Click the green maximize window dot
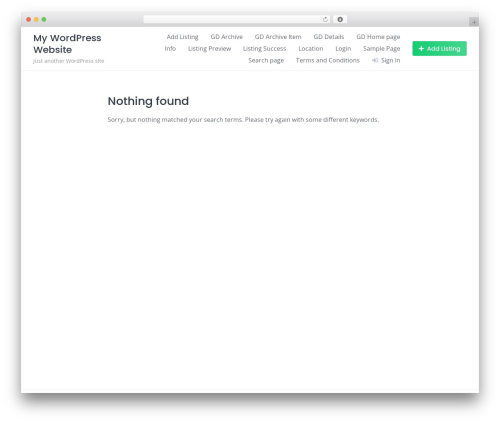Image resolution: width=500 pixels, height=423 pixels. pyautogui.click(x=44, y=19)
